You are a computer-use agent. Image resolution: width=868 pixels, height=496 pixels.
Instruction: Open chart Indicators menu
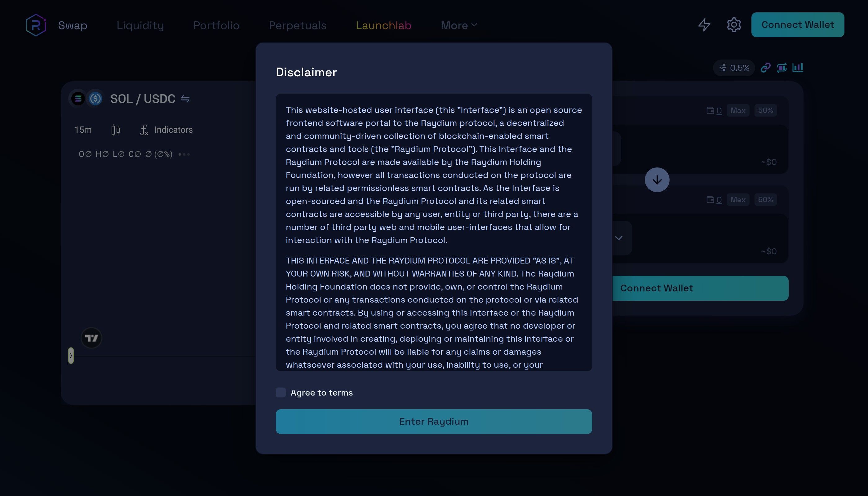tap(166, 130)
